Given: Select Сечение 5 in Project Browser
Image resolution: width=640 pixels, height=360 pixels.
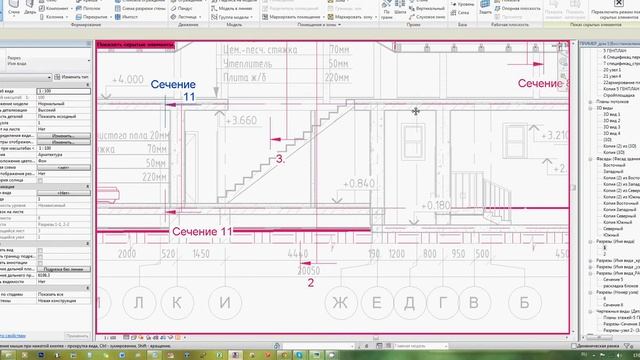Looking at the screenshot, I should pos(613,280).
